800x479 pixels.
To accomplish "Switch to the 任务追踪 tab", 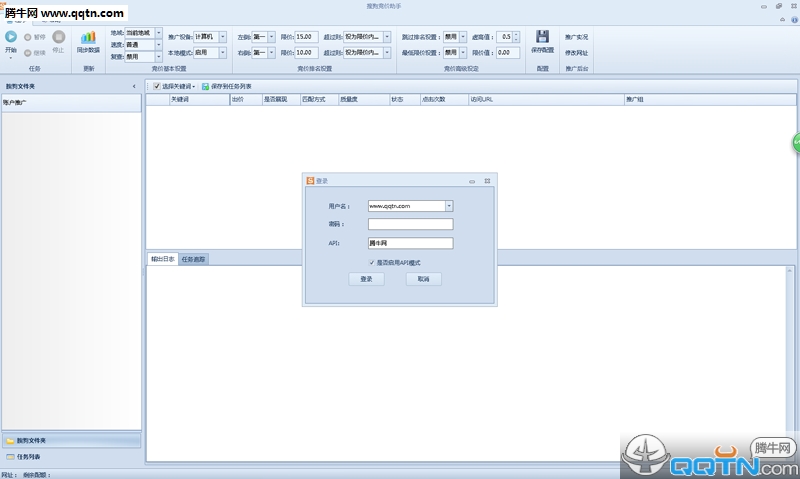I will point(193,259).
